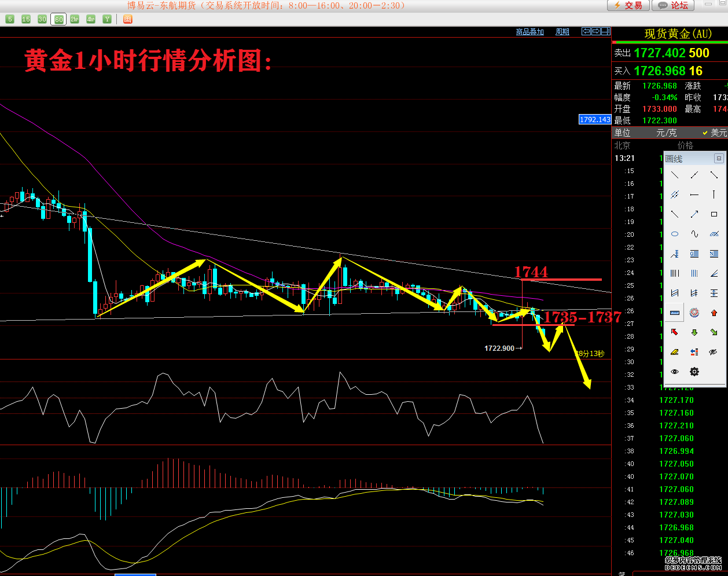Select the Gann arc fan tool
This screenshot has width=728, height=576.
[714, 234]
